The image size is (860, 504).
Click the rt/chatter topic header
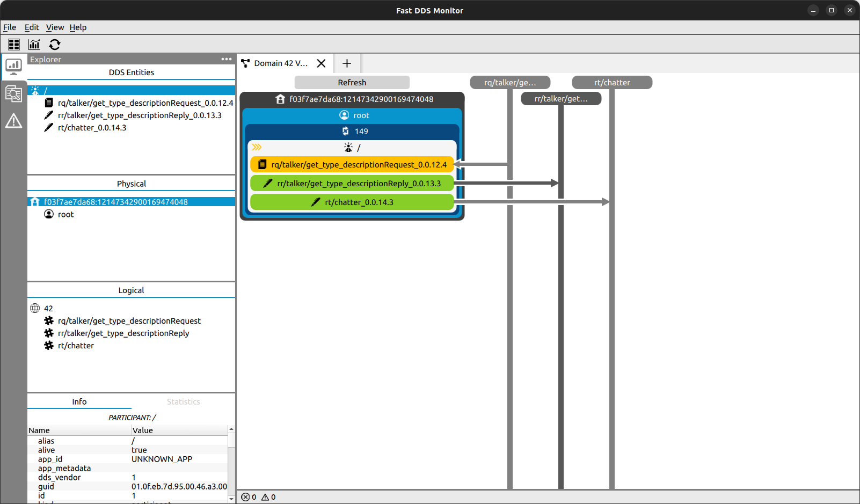[612, 82]
